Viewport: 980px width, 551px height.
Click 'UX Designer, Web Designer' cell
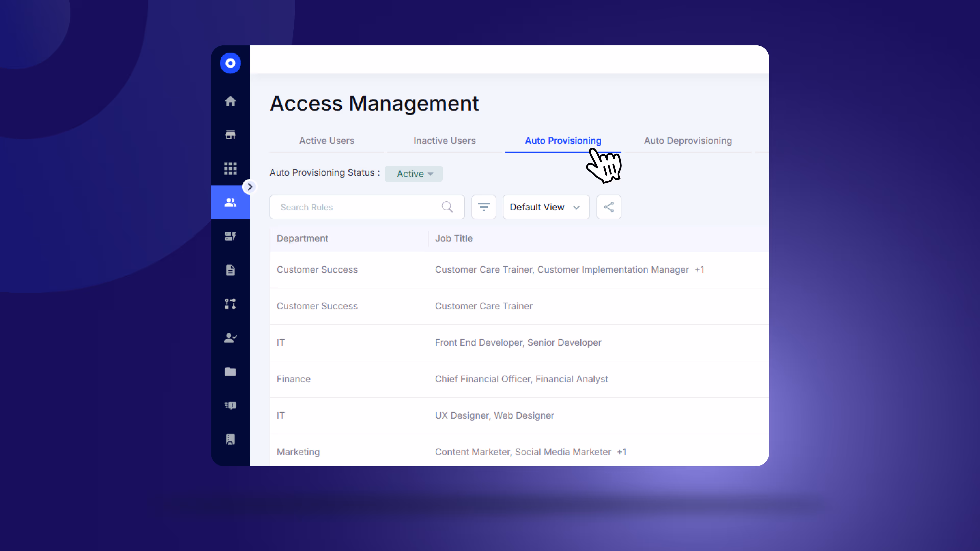494,416
